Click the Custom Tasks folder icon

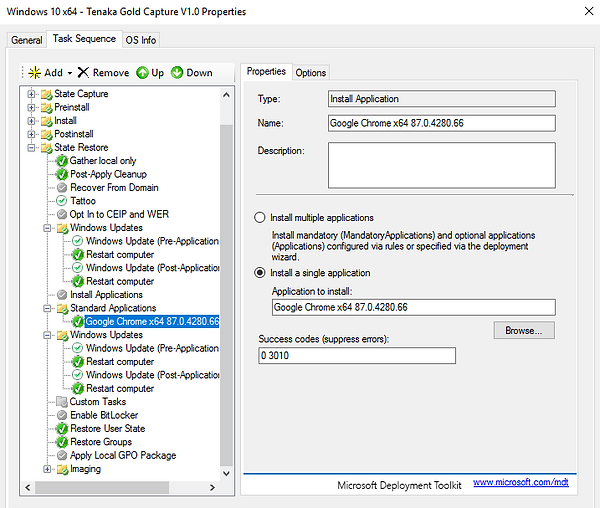62,402
